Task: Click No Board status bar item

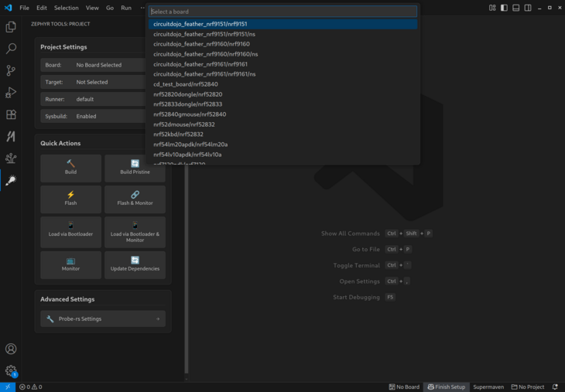Action: click(404, 387)
